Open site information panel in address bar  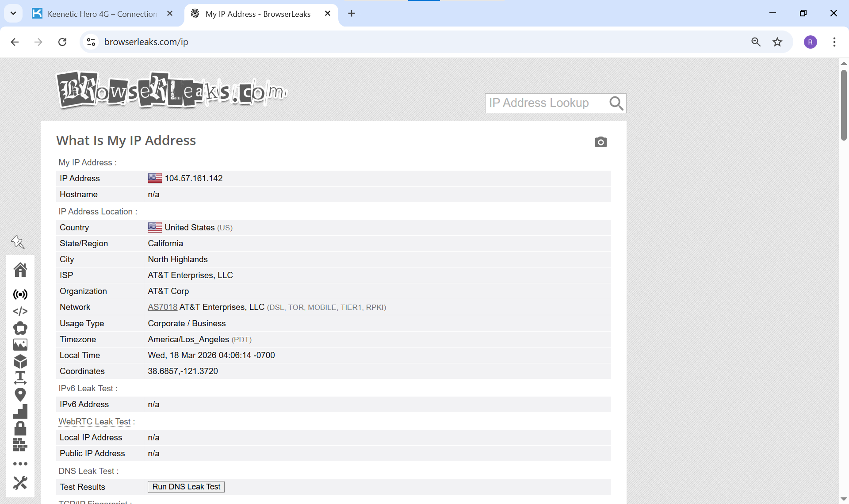[x=91, y=42]
